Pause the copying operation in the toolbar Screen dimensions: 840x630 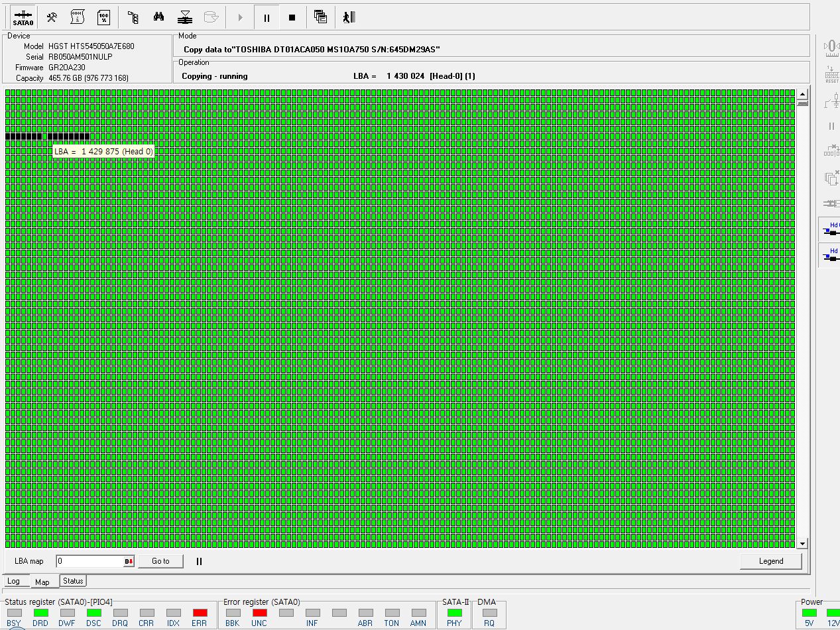pyautogui.click(x=267, y=18)
